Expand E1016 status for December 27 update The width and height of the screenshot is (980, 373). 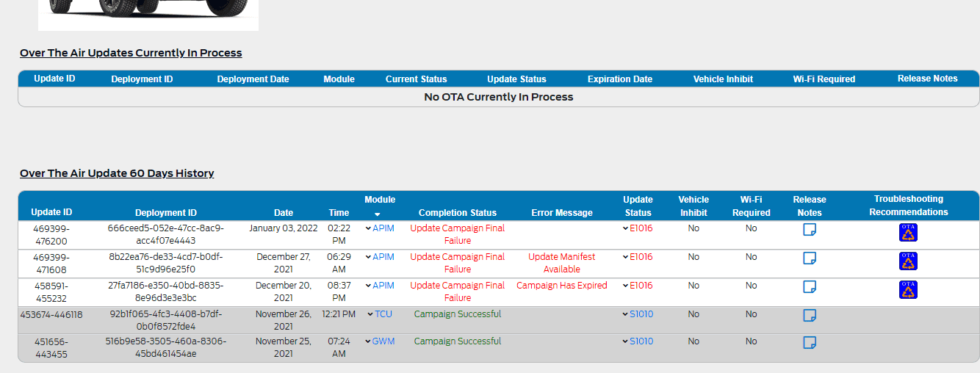click(x=625, y=257)
